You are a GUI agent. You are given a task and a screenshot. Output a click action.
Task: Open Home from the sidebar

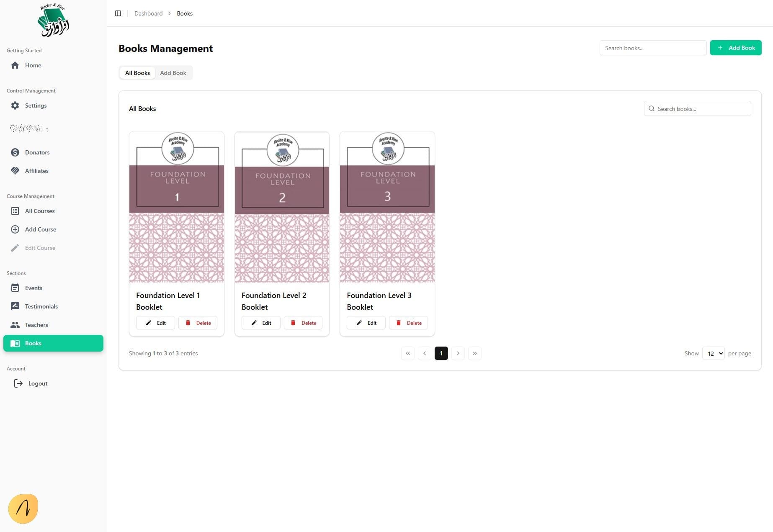[33, 65]
